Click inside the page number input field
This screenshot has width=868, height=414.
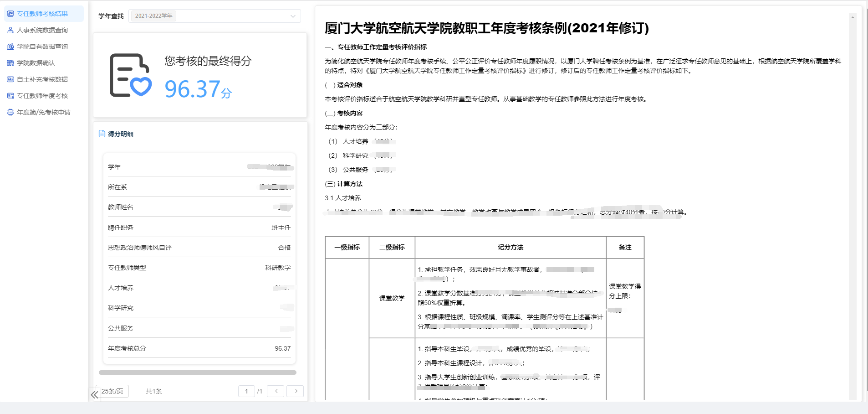click(x=246, y=391)
